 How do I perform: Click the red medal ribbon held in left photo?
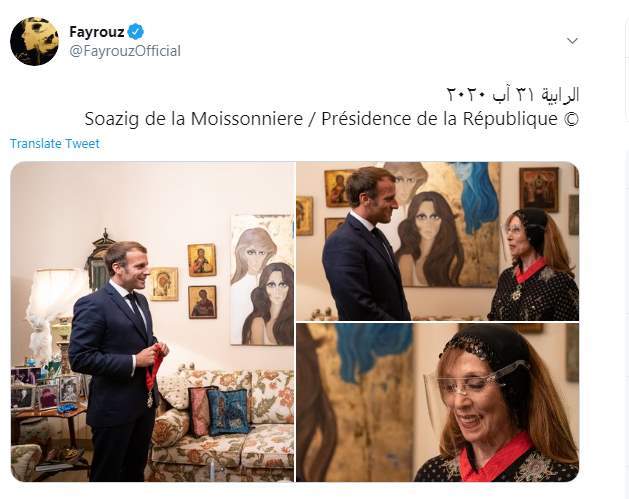pyautogui.click(x=154, y=368)
